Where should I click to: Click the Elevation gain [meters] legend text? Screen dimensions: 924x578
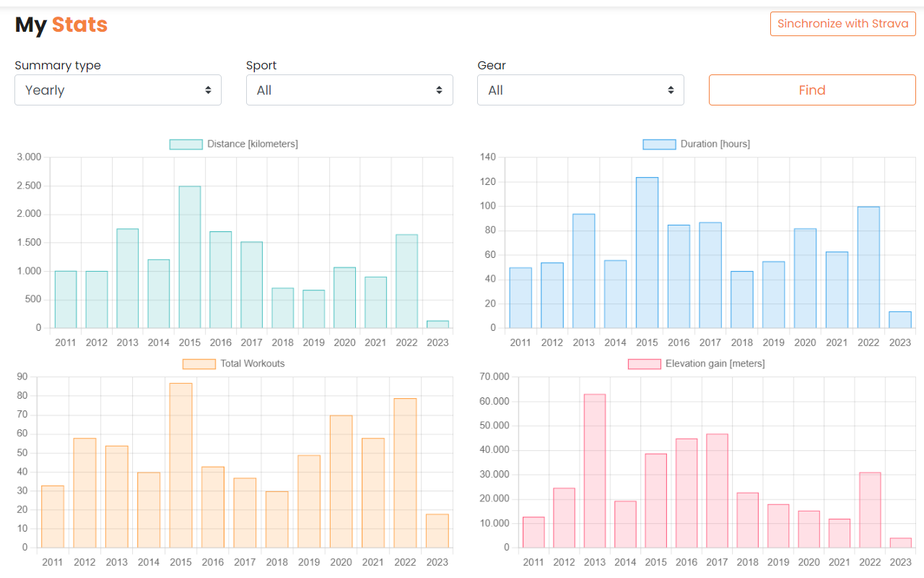point(715,364)
